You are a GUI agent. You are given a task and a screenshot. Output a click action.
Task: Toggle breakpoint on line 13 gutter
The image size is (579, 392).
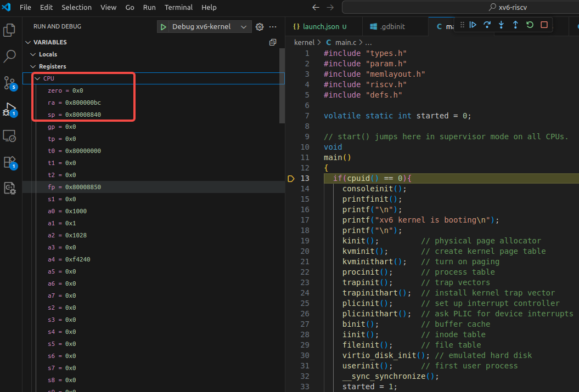tap(291, 179)
